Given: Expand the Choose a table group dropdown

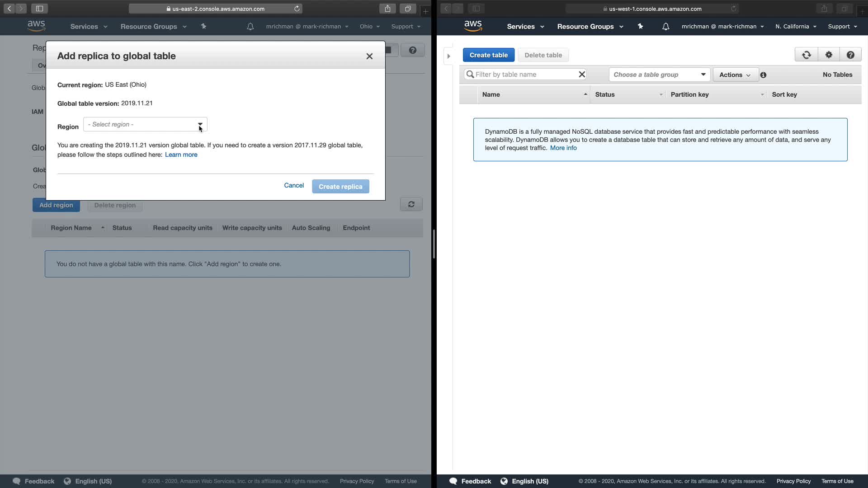Looking at the screenshot, I should point(659,75).
